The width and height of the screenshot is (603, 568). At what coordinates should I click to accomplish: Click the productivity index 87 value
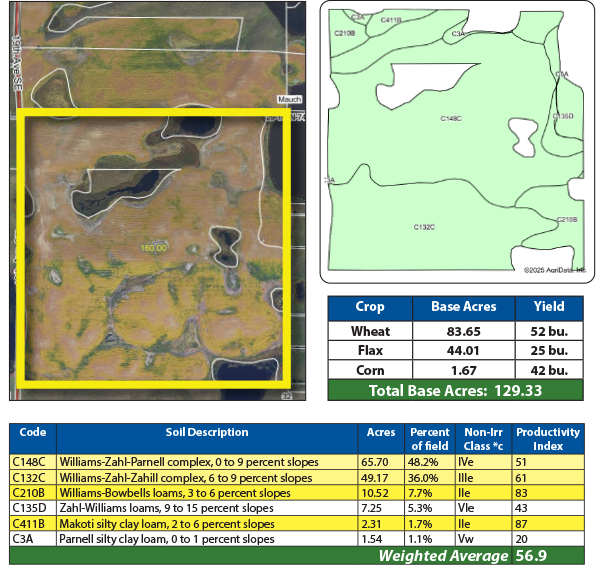[x=521, y=524]
